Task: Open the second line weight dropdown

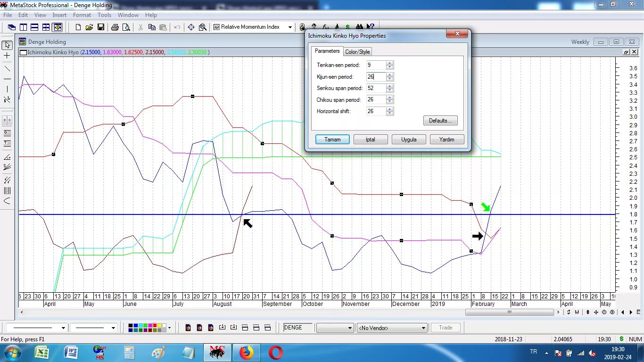Action: (113, 328)
